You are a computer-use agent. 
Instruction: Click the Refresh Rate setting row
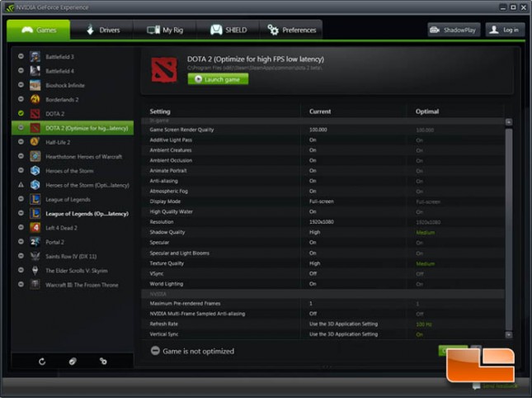point(322,324)
